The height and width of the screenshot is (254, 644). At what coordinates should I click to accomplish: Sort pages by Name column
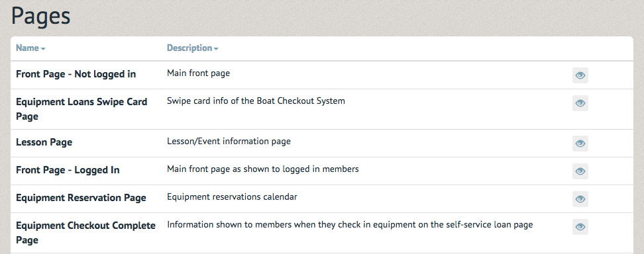click(x=30, y=48)
